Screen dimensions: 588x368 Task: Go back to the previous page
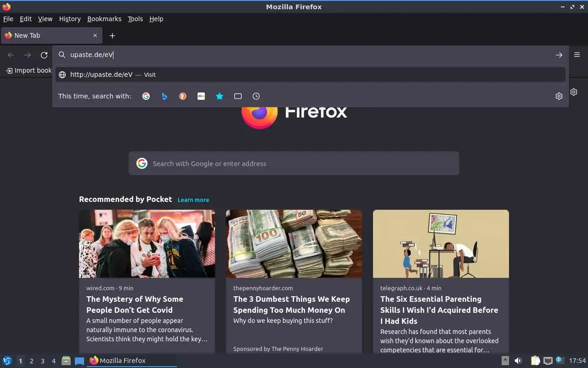point(11,55)
